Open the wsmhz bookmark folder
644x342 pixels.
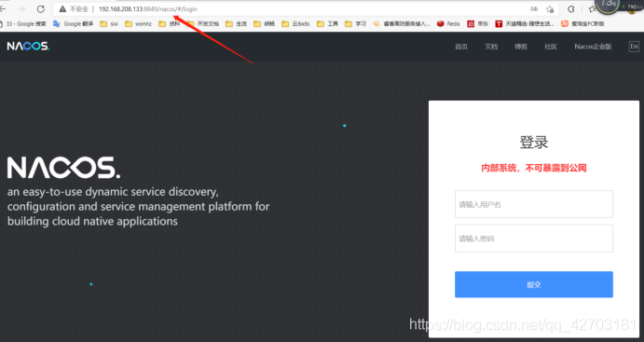point(139,24)
